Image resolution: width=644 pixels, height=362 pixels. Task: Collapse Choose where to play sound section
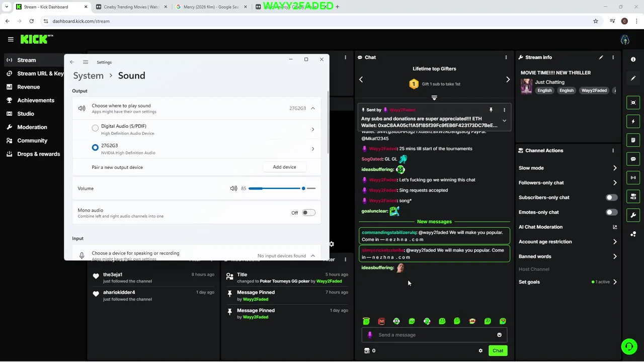[x=312, y=108]
